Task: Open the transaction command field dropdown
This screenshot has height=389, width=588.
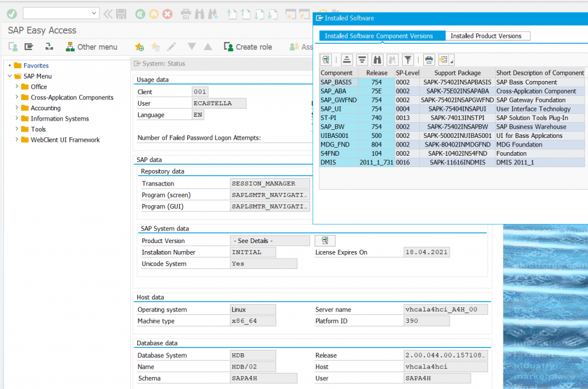Action: 94,13
